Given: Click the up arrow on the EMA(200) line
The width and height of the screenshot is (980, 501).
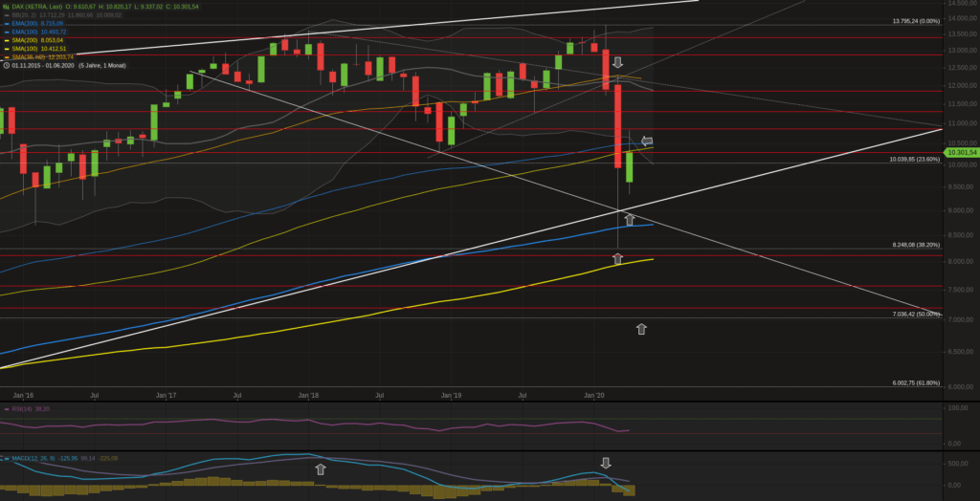Looking at the screenshot, I should (630, 220).
